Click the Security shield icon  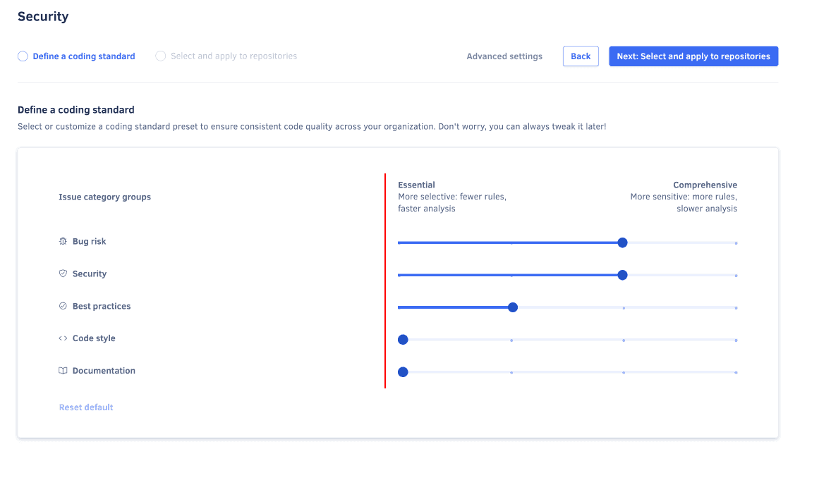coord(63,273)
